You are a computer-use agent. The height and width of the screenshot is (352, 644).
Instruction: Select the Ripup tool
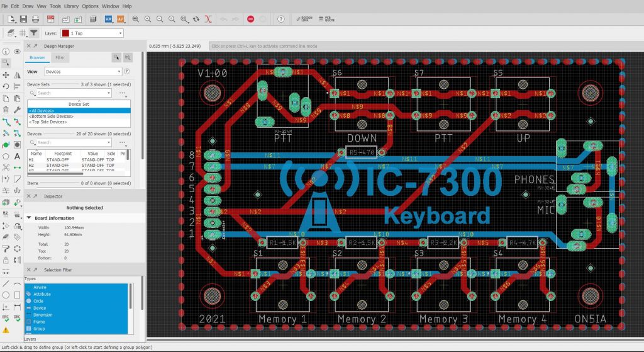coord(17,122)
